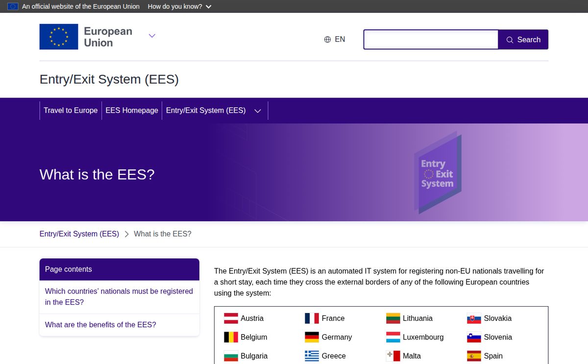This screenshot has height=364, width=588.
Task: Click the 'What is the EES?' banner heading
Action: click(x=97, y=174)
